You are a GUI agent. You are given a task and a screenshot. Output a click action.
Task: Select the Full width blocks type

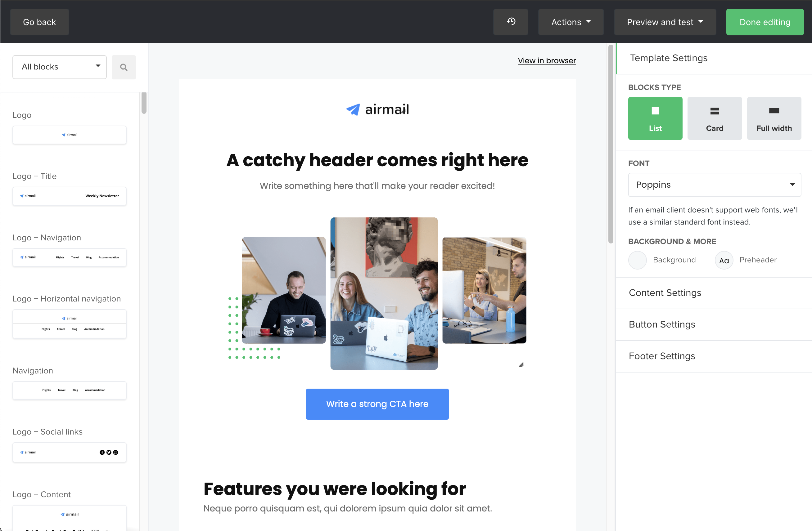(x=774, y=118)
